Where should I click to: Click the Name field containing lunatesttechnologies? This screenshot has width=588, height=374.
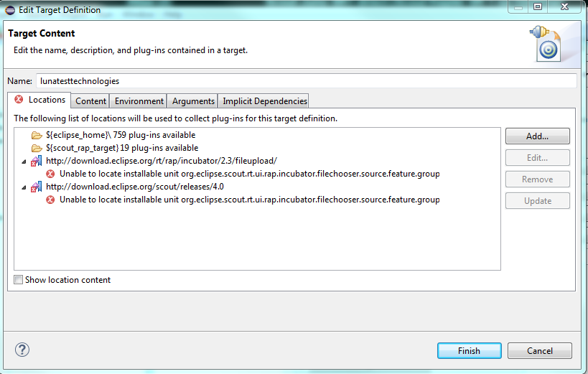[x=307, y=81]
